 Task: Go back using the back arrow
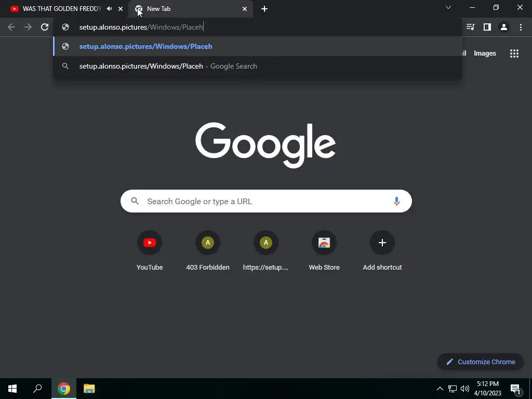pos(11,27)
